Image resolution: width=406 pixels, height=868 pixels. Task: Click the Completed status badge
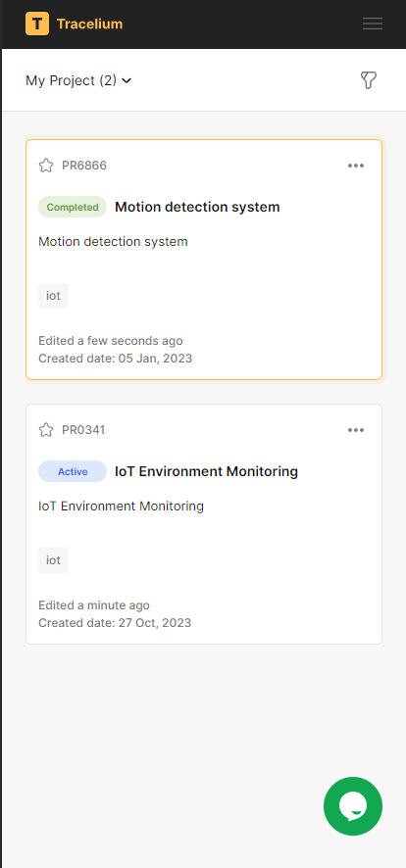[x=73, y=207]
